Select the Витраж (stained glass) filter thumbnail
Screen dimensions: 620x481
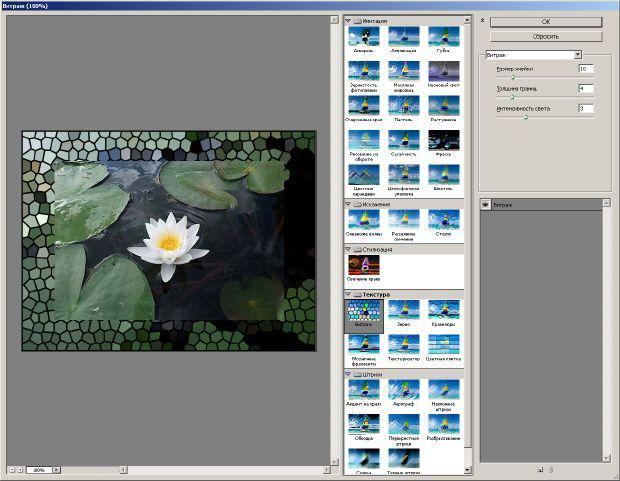(x=364, y=315)
